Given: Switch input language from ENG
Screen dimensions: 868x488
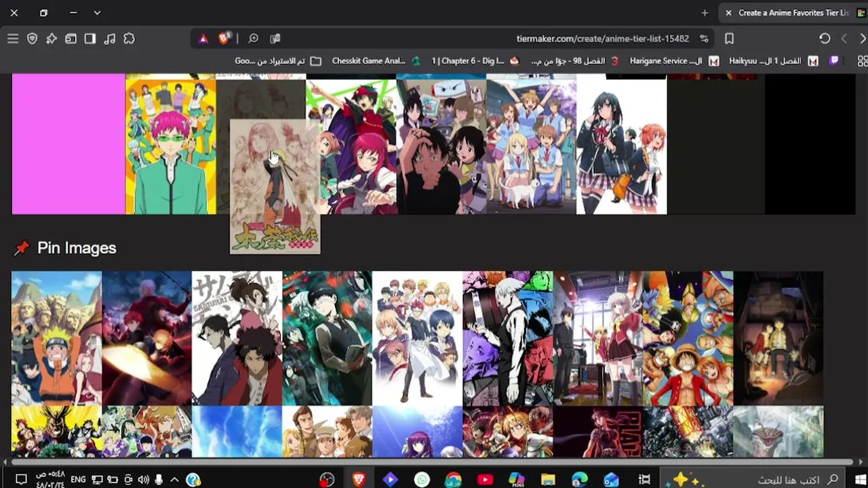Looking at the screenshot, I should click(78, 479).
